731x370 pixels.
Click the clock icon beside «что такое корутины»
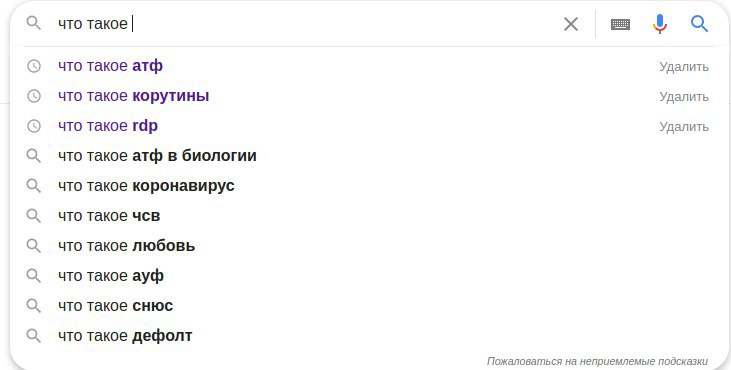point(34,96)
